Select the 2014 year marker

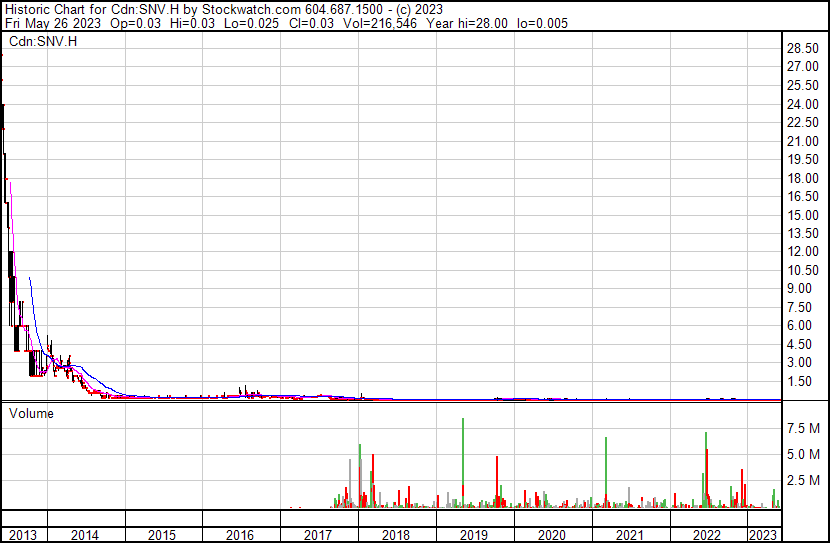tap(85, 535)
